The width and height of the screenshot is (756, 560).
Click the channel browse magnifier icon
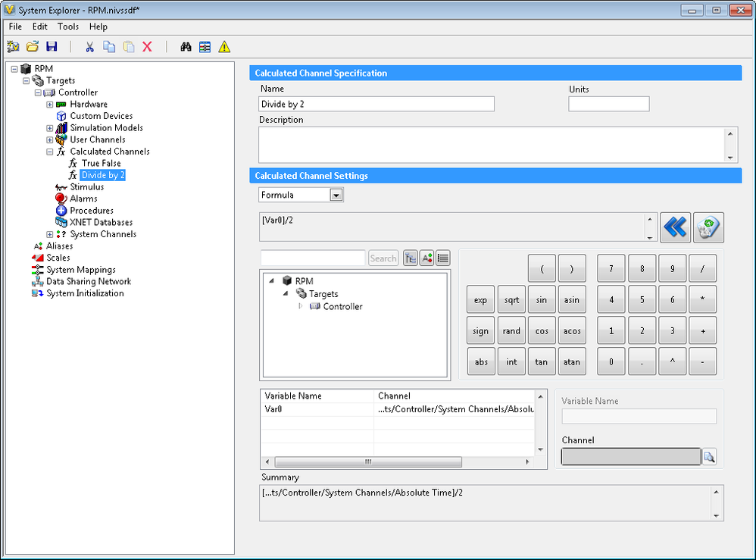pyautogui.click(x=709, y=456)
